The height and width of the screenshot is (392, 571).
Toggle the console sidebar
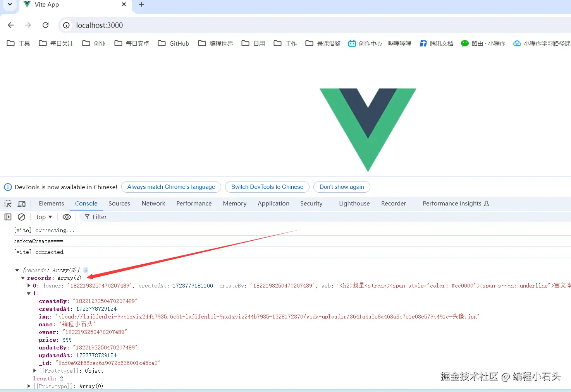click(8, 217)
